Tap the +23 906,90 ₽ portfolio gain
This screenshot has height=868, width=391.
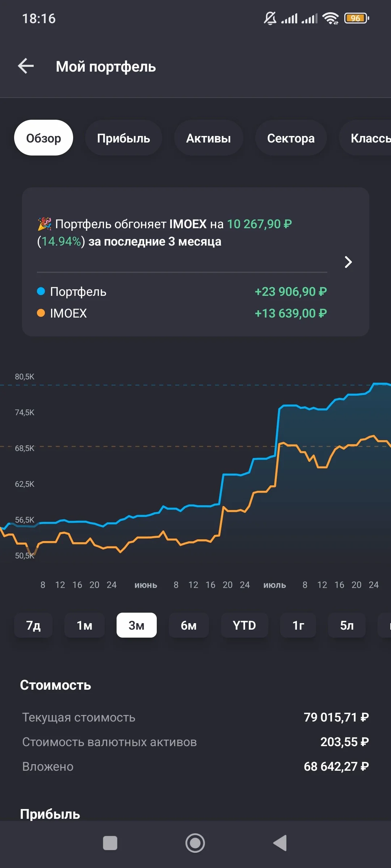click(x=291, y=292)
